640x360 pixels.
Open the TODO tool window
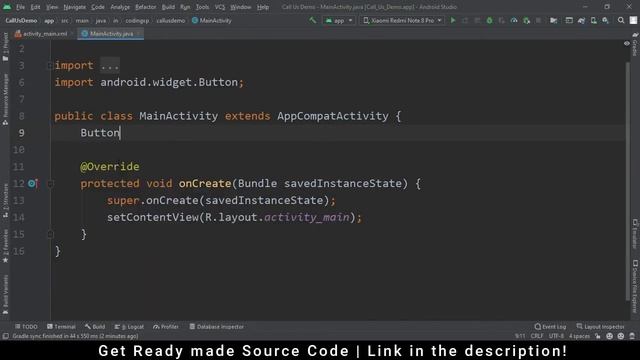coord(26,327)
